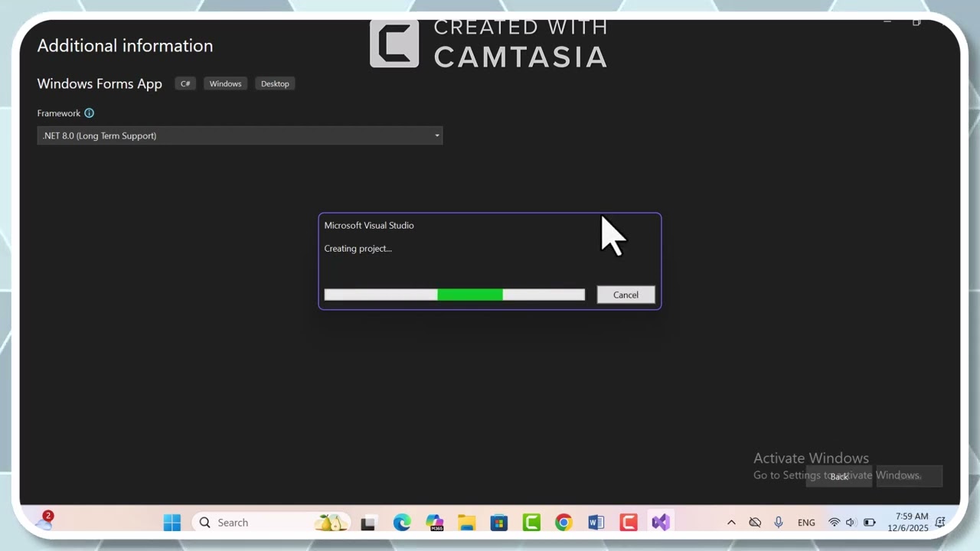
Task: Open the weather widget with notification badge
Action: coord(44,522)
